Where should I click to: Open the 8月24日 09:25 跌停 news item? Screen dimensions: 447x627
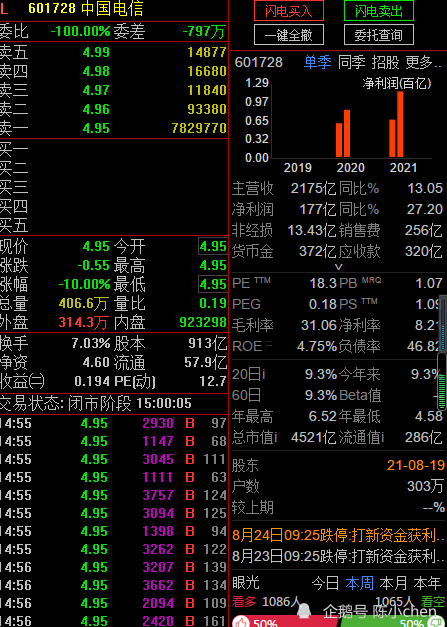(338, 535)
